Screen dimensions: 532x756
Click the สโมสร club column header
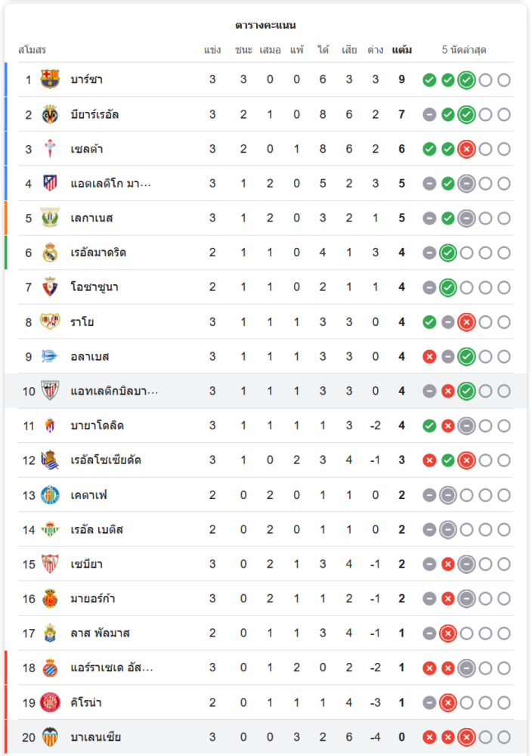(32, 50)
